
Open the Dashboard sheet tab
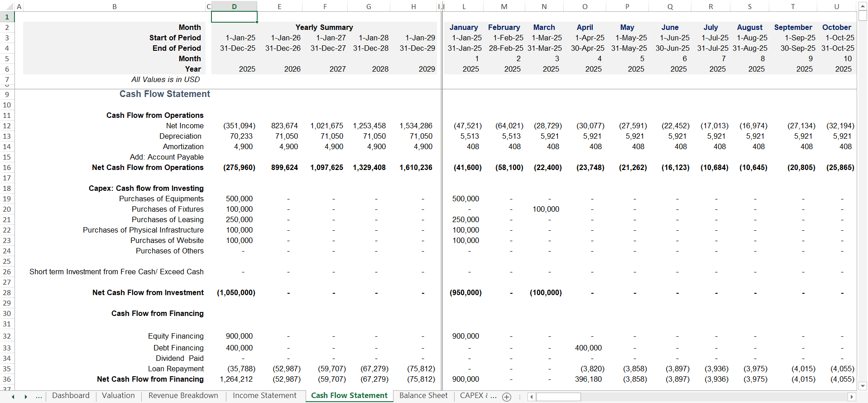tap(71, 395)
